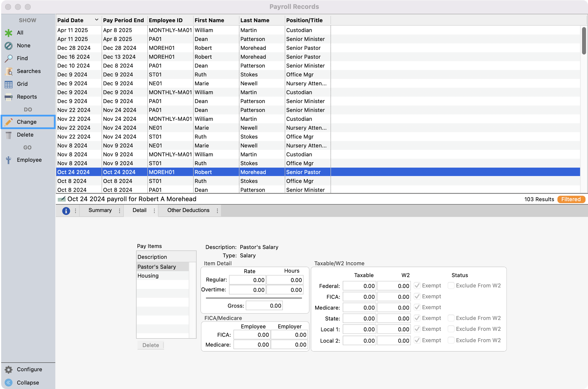Viewport: 588px width, 389px height.
Task: Select the All show filter icon
Action: click(9, 32)
